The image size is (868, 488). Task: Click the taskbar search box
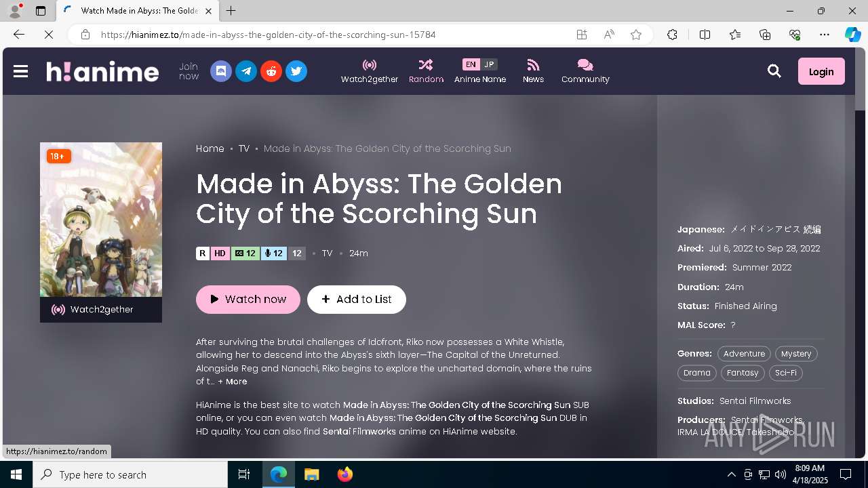pyautogui.click(x=130, y=474)
